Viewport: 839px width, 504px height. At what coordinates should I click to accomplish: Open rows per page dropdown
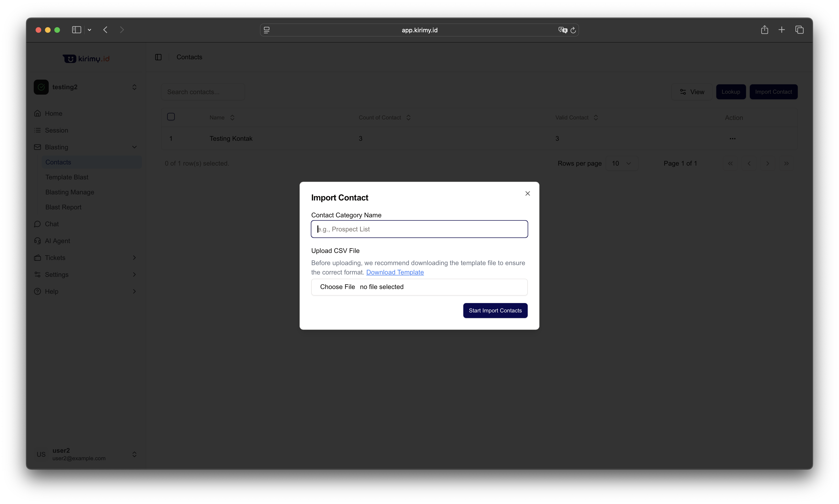pyautogui.click(x=621, y=163)
